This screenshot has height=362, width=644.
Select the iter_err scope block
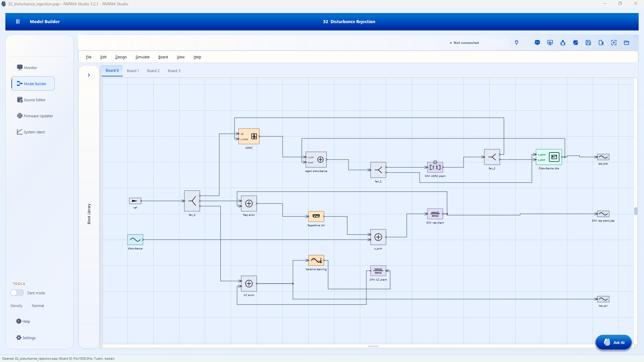pyautogui.click(x=603, y=299)
